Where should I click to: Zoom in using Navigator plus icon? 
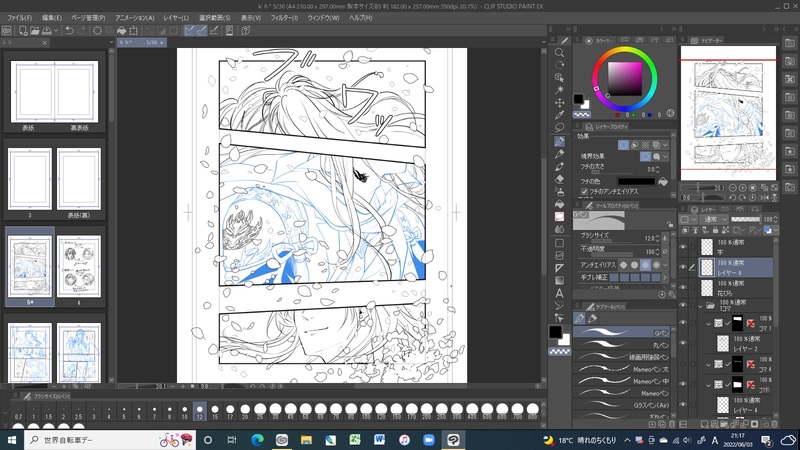(x=743, y=188)
